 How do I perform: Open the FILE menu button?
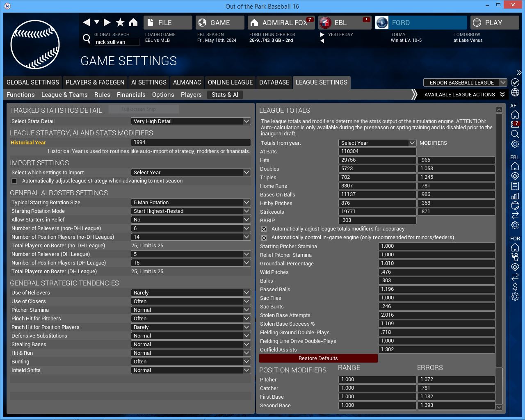point(168,23)
